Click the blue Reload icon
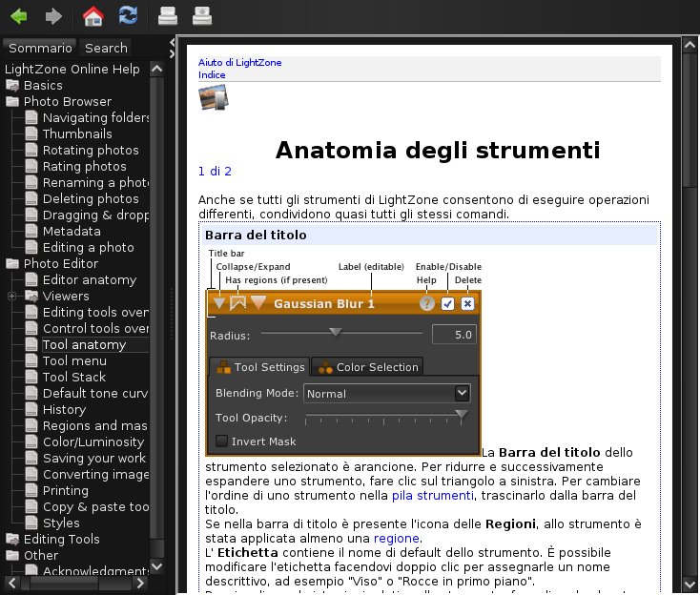 tap(128, 15)
